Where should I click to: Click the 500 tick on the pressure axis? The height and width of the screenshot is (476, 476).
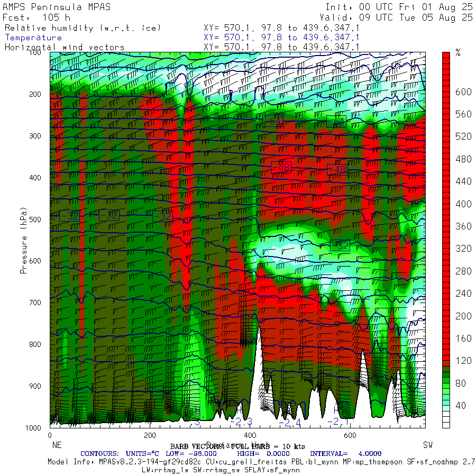pyautogui.click(x=35, y=219)
